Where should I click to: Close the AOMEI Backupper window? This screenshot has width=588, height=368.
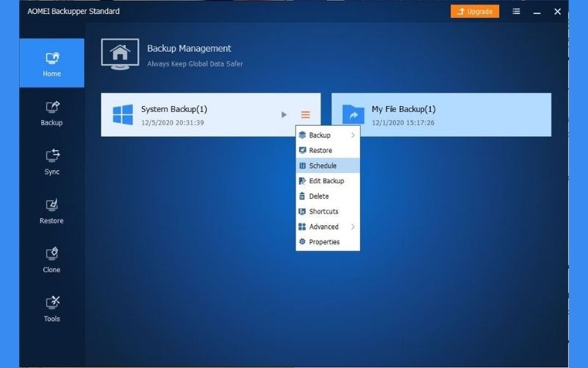558,12
